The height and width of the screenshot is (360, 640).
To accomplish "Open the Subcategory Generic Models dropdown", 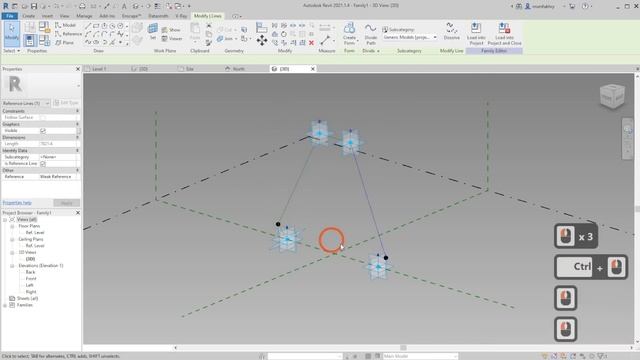I will (x=410, y=37).
